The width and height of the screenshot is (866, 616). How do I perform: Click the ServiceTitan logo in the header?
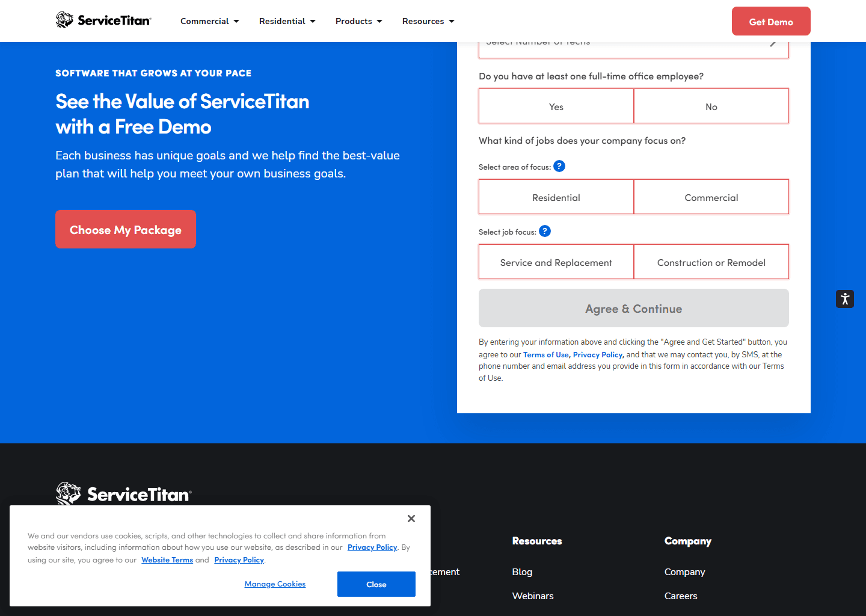[x=103, y=20]
